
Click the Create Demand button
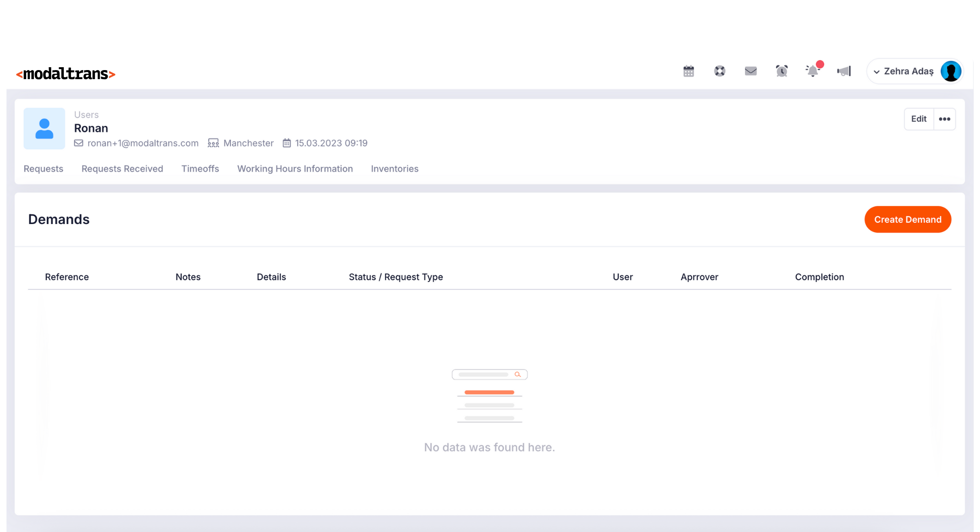907,219
